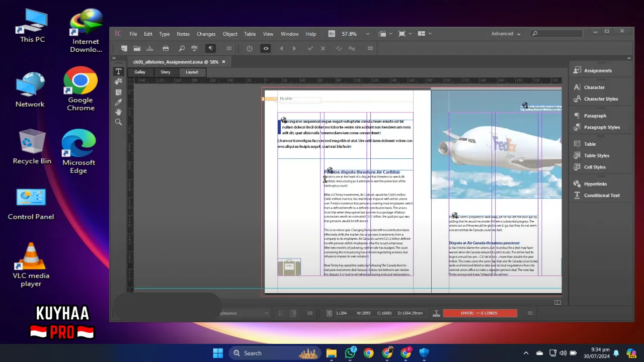Click the Open folder icon in toolbar
This screenshot has height=362, width=644.
(137, 48)
